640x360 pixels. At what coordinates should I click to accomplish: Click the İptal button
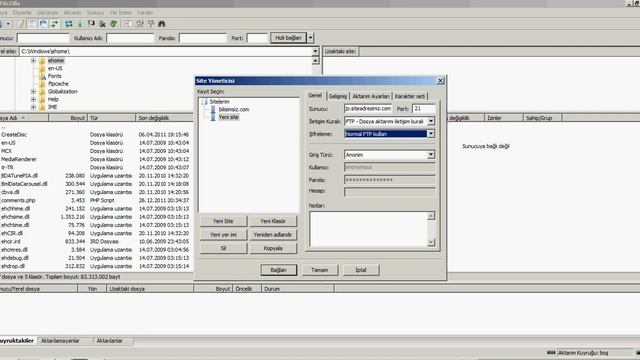(x=361, y=270)
